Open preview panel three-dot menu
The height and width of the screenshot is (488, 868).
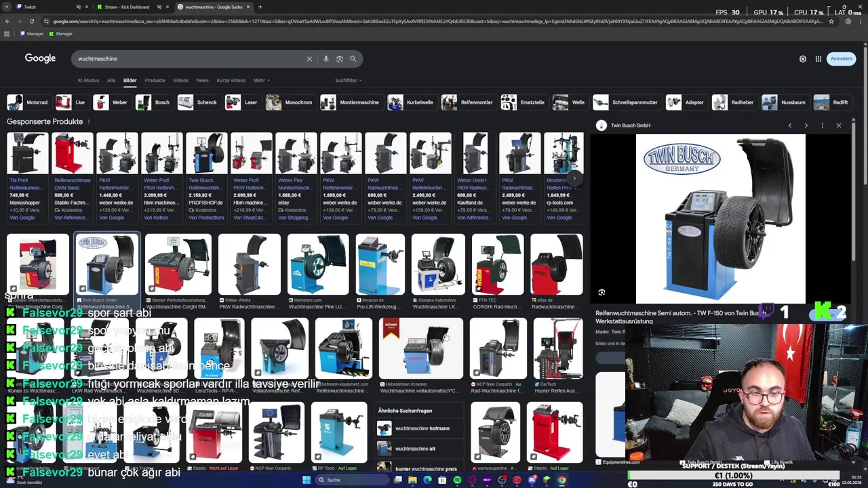[x=822, y=125]
